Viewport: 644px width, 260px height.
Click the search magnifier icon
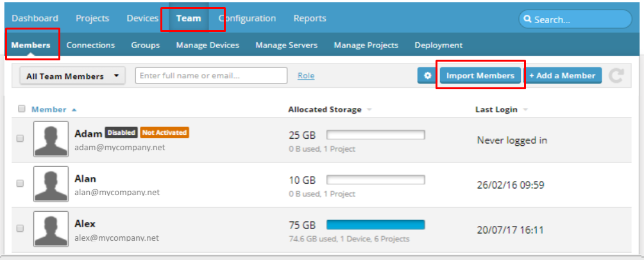tap(528, 19)
